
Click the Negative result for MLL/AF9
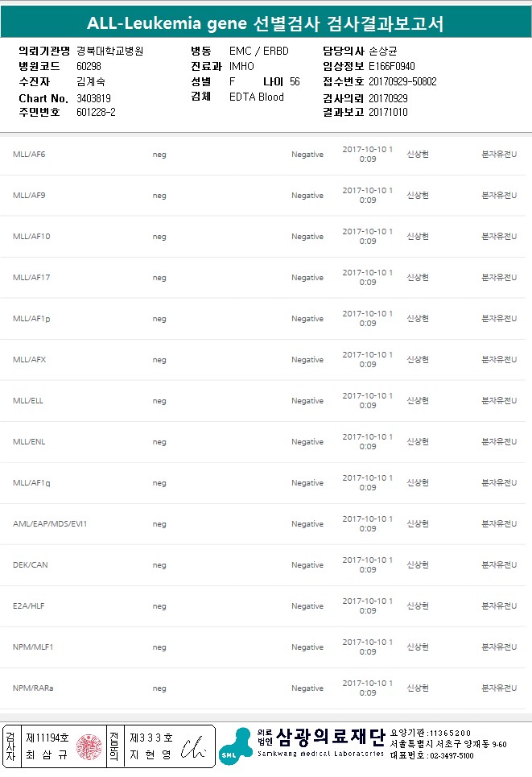coord(307,196)
